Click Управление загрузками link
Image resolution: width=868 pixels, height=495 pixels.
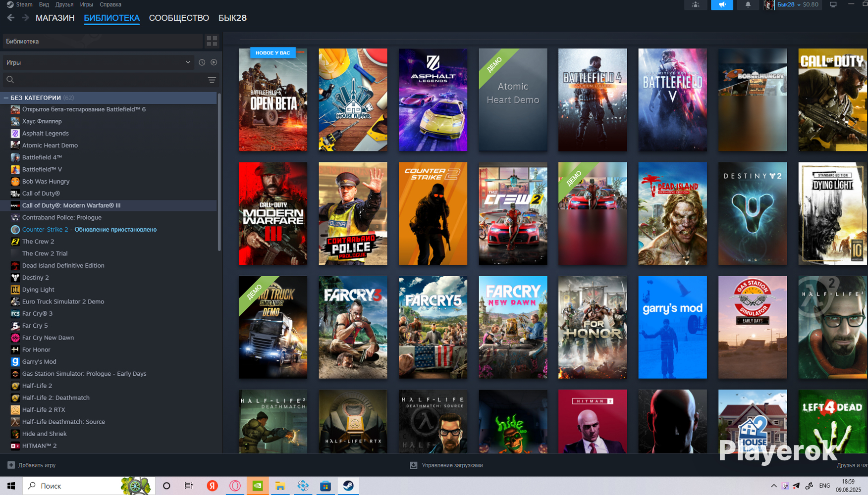446,465
